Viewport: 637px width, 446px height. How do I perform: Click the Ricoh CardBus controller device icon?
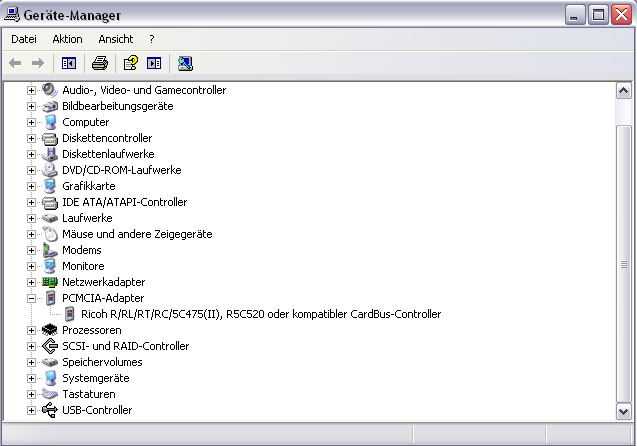(x=70, y=314)
